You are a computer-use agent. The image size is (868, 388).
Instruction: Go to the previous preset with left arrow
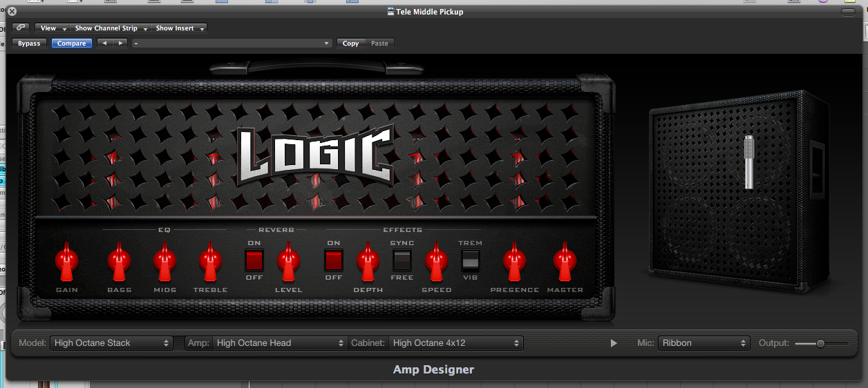(x=104, y=43)
